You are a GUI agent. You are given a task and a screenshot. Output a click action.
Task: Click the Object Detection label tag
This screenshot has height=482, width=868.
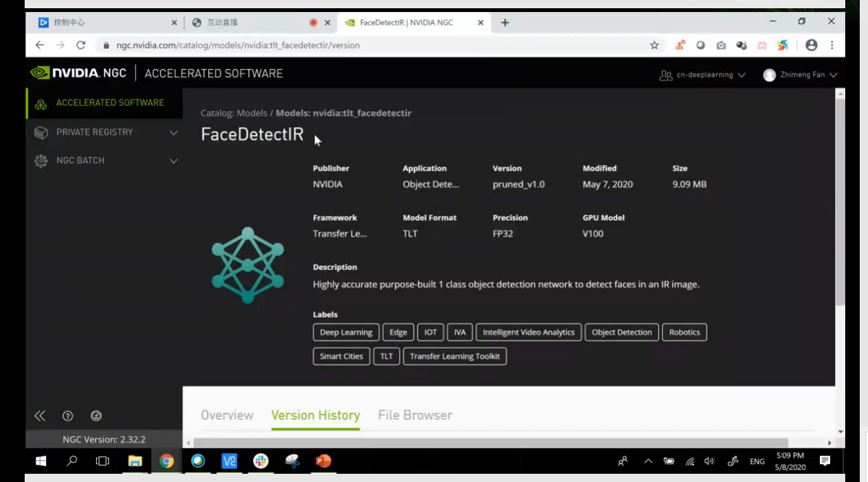click(x=622, y=332)
